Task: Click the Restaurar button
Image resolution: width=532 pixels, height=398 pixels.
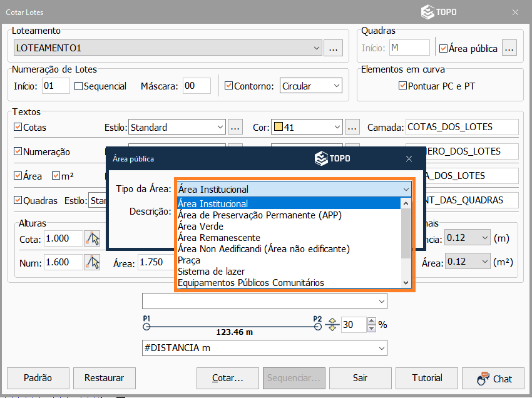Action: [105, 378]
